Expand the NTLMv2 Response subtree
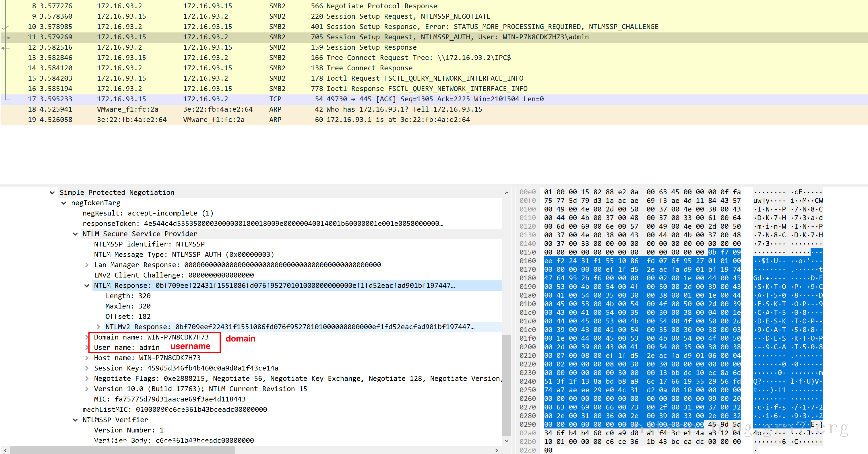868x454 pixels. tap(98, 327)
